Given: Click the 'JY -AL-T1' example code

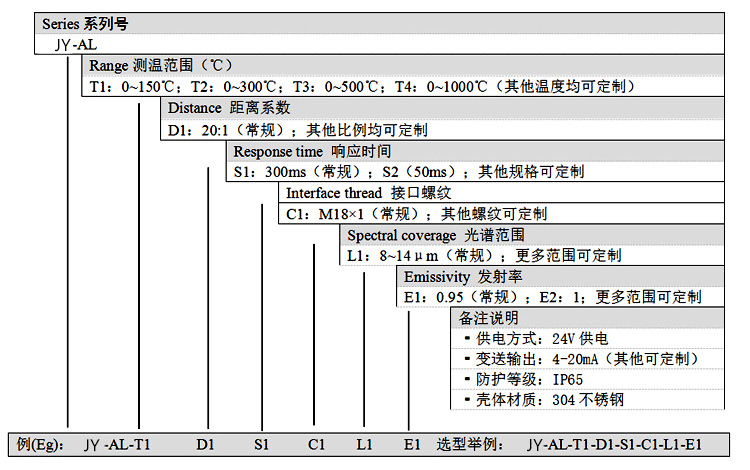Looking at the screenshot, I should click(x=117, y=445).
